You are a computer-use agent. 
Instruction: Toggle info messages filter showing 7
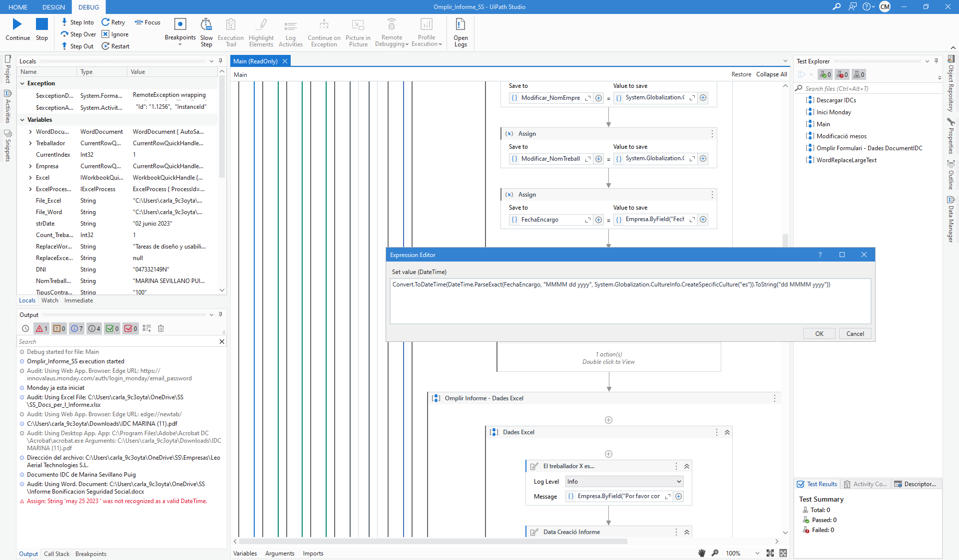pos(76,328)
